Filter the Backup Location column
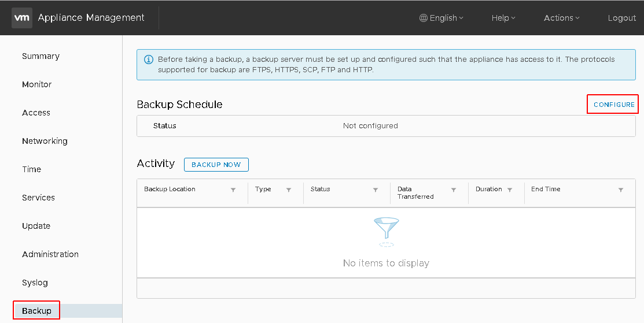 pos(233,190)
